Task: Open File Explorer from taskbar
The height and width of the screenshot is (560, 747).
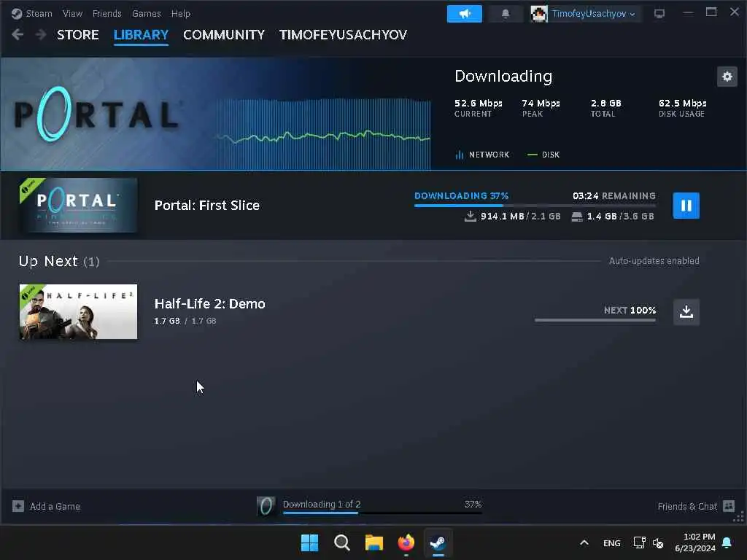Action: click(x=374, y=542)
